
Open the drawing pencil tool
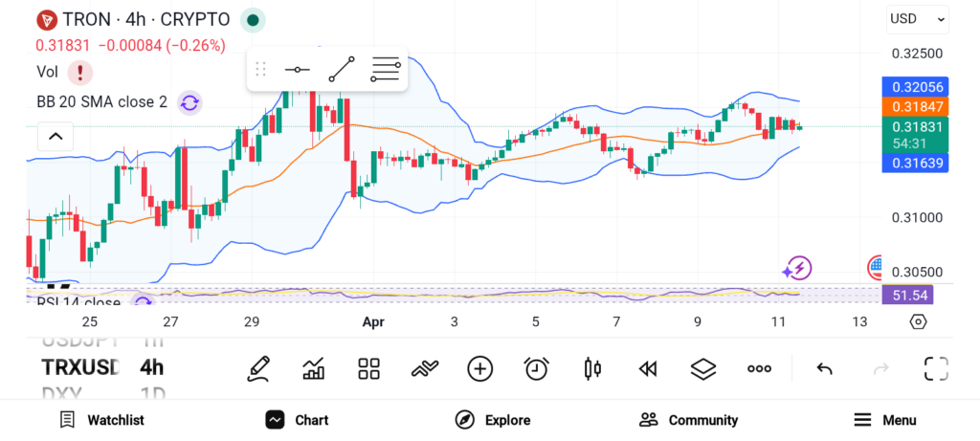coord(257,368)
